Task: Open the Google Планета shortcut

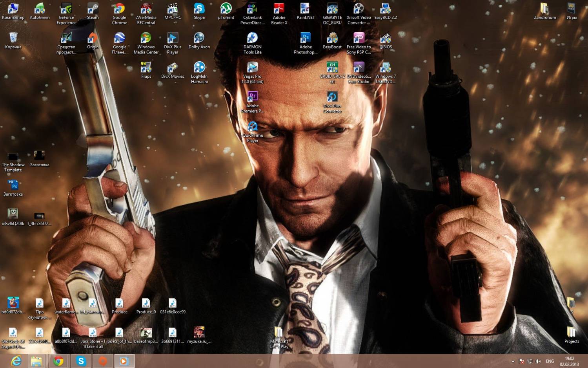Action: pos(119,43)
